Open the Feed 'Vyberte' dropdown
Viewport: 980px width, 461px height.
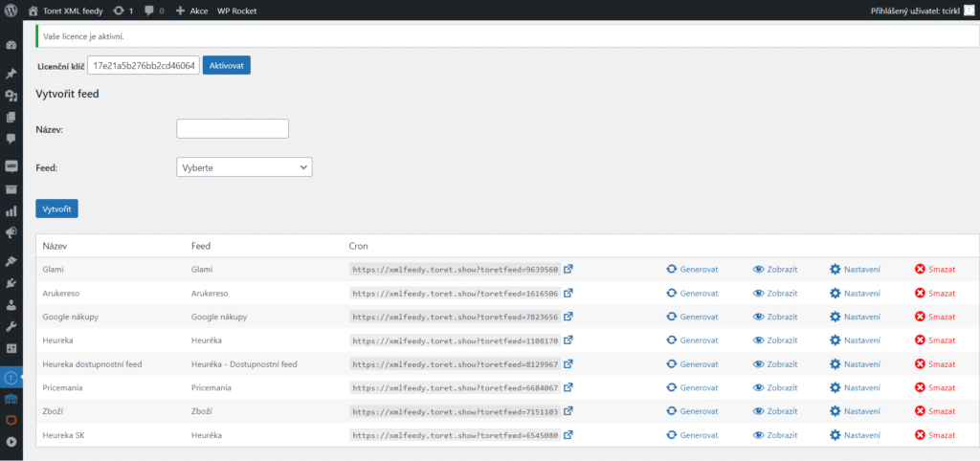244,167
